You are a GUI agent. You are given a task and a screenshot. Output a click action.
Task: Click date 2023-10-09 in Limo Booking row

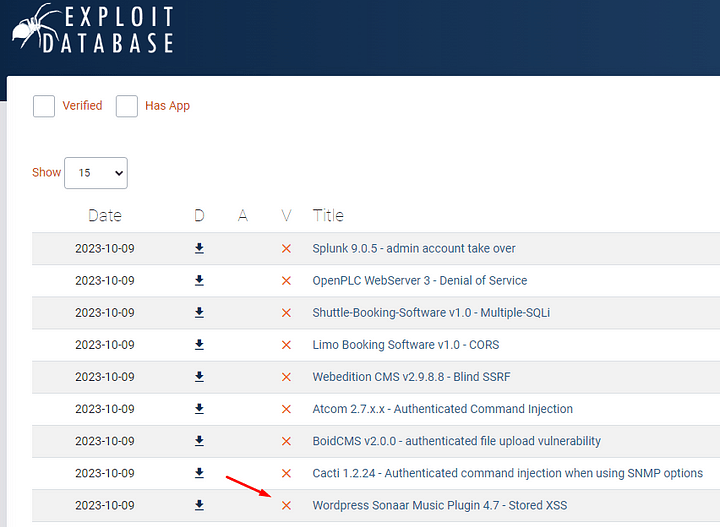[x=105, y=345]
